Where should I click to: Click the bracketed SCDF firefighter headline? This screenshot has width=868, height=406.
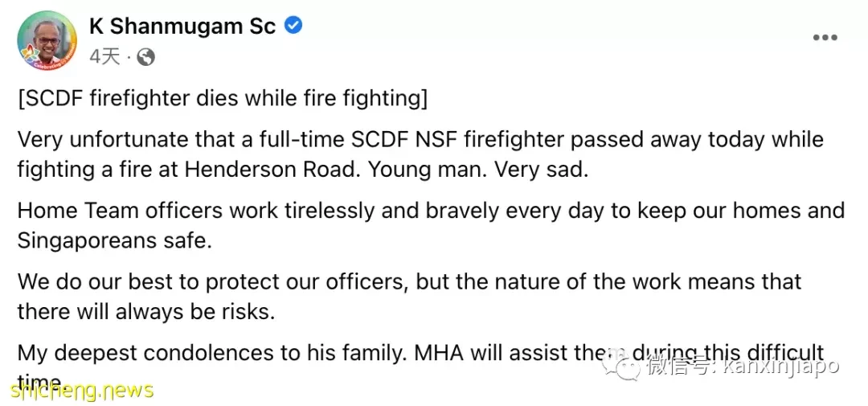point(223,99)
